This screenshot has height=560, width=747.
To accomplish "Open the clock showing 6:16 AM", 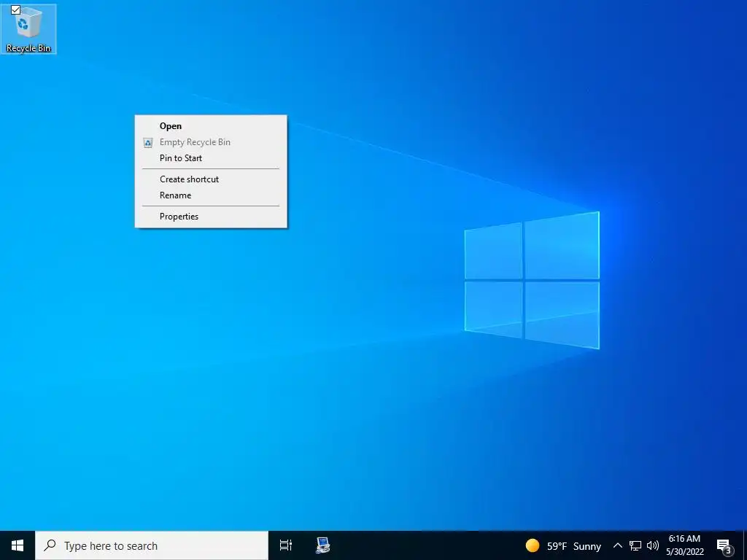I will pos(684,545).
